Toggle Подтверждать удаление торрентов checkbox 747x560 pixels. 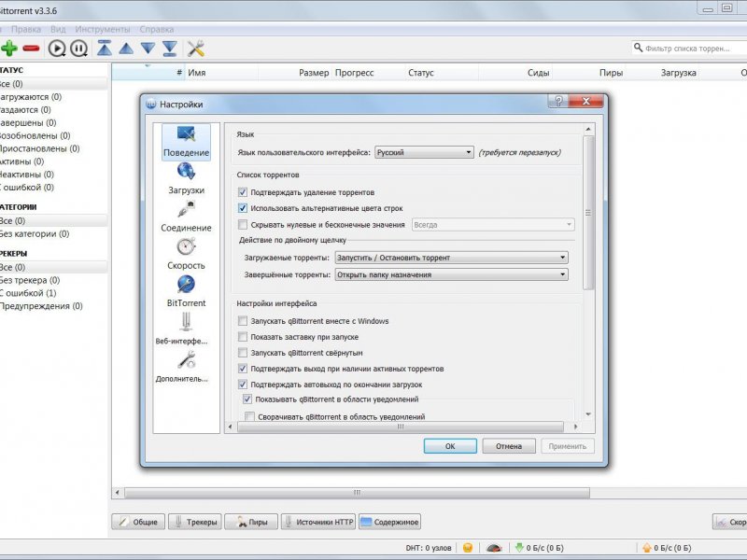[x=243, y=192]
